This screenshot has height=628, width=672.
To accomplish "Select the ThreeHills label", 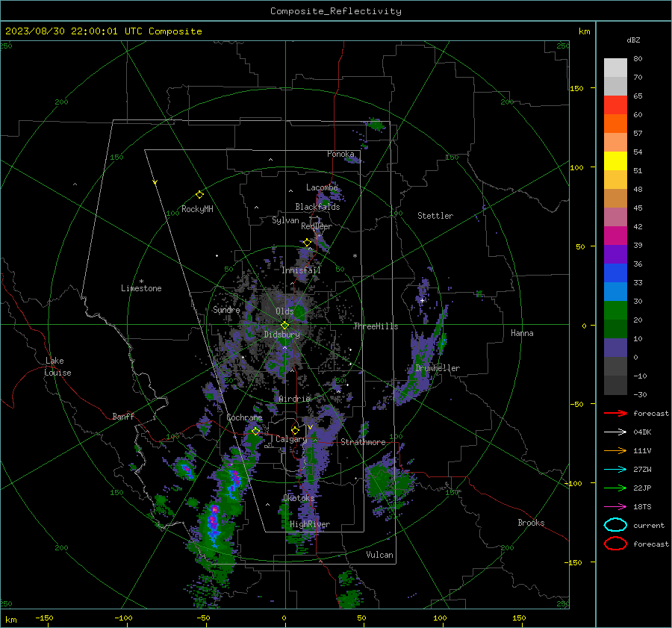I will point(376,326).
